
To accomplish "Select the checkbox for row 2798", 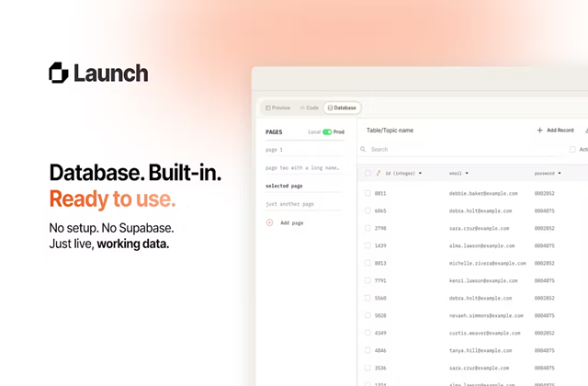I will click(x=367, y=228).
